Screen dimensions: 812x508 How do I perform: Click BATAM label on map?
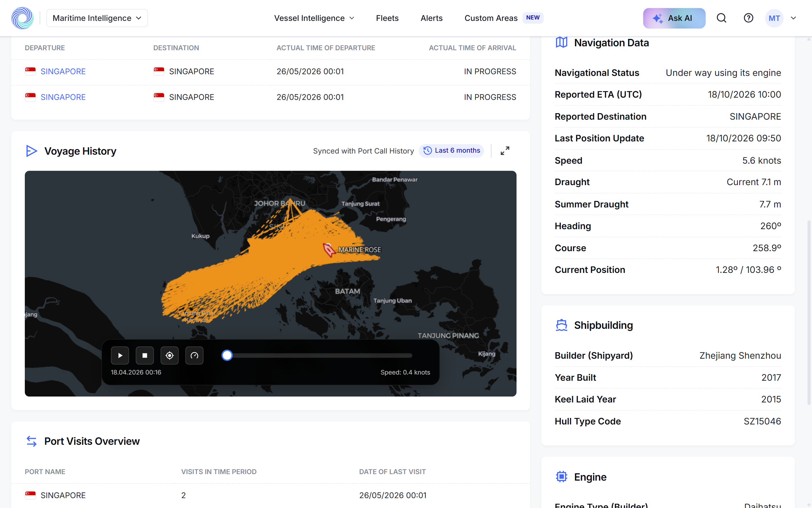347,291
